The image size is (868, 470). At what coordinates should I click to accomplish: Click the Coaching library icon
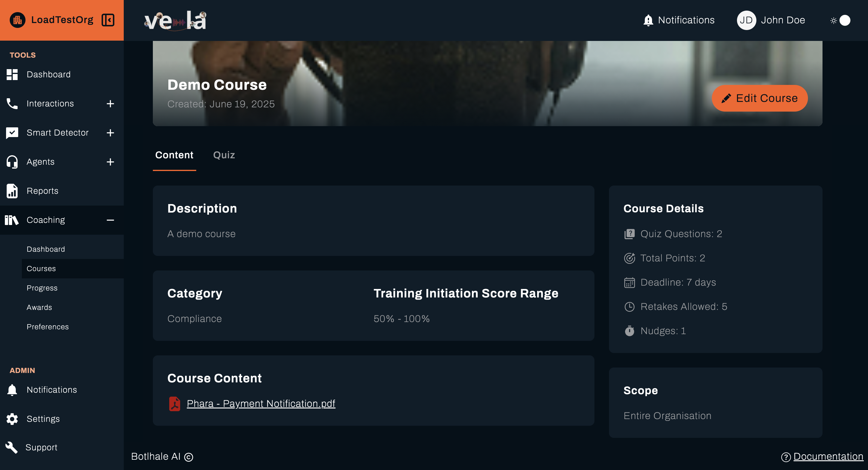coord(12,220)
